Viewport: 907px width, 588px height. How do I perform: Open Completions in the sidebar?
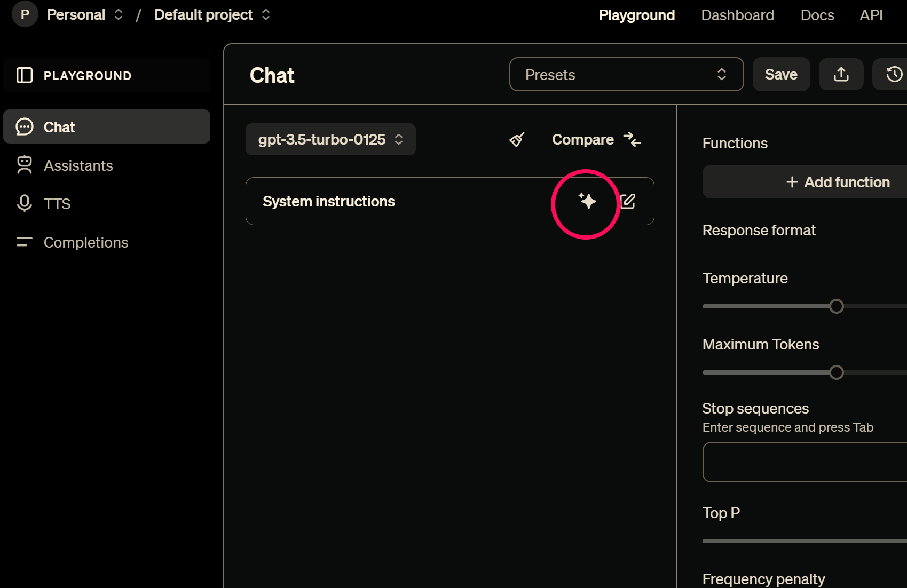pyautogui.click(x=86, y=242)
